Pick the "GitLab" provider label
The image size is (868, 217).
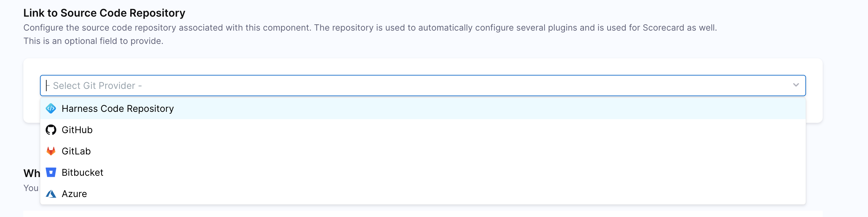coord(76,151)
